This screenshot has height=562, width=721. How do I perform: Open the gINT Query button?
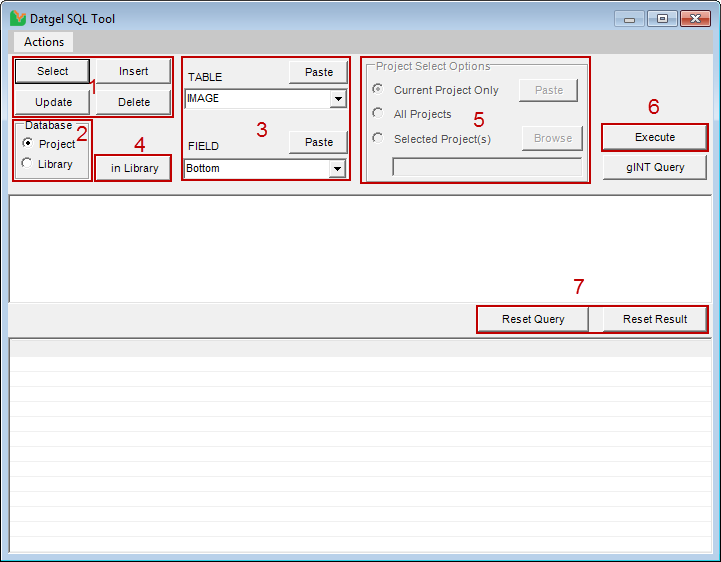pos(654,167)
